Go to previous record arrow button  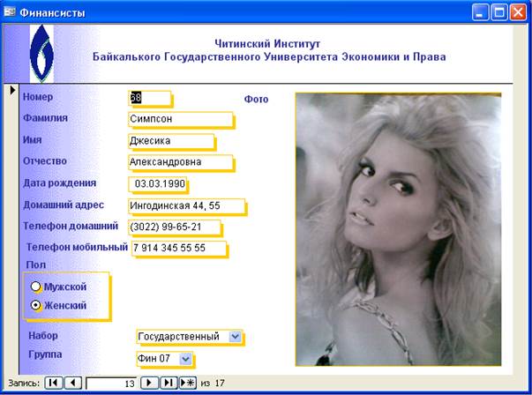point(73,383)
